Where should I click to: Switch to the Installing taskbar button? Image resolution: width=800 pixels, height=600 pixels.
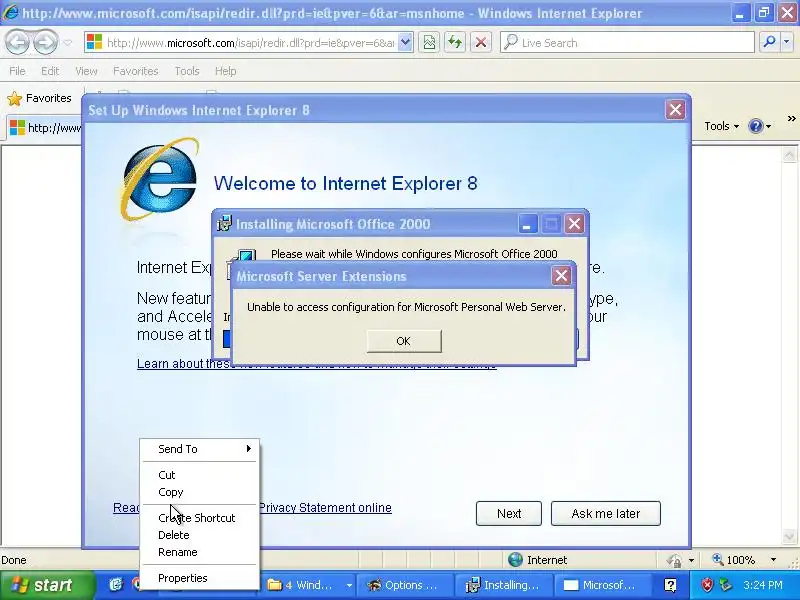point(503,585)
